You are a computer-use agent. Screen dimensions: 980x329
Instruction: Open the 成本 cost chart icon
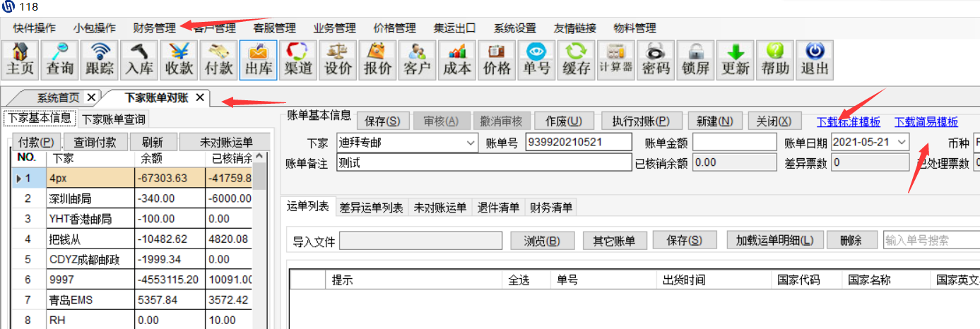[x=456, y=59]
